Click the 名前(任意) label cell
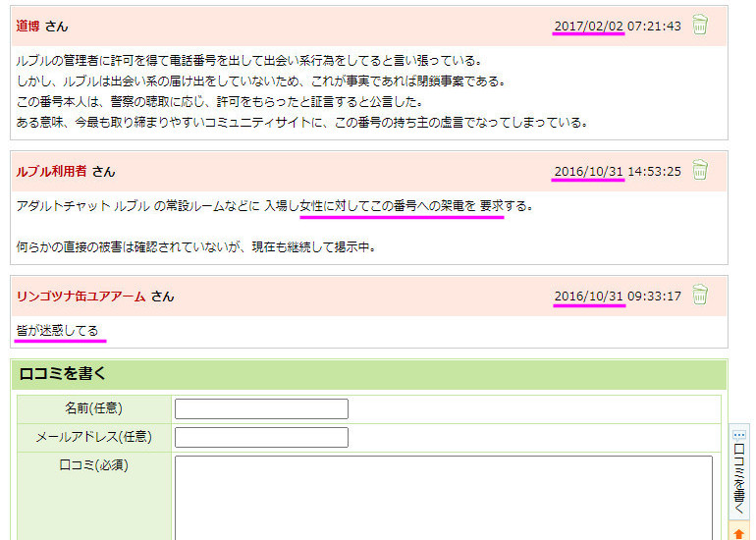Image resolution: width=756 pixels, height=540 pixels. click(x=94, y=408)
